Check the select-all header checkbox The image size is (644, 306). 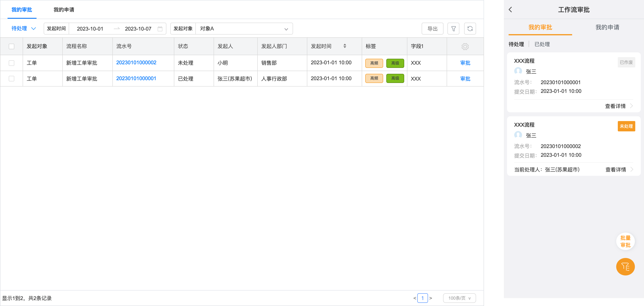pos(12,46)
